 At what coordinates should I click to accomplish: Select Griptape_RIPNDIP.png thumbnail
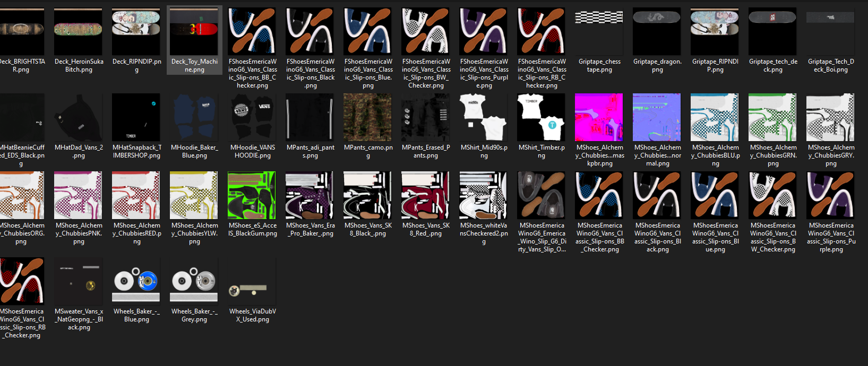(715, 32)
